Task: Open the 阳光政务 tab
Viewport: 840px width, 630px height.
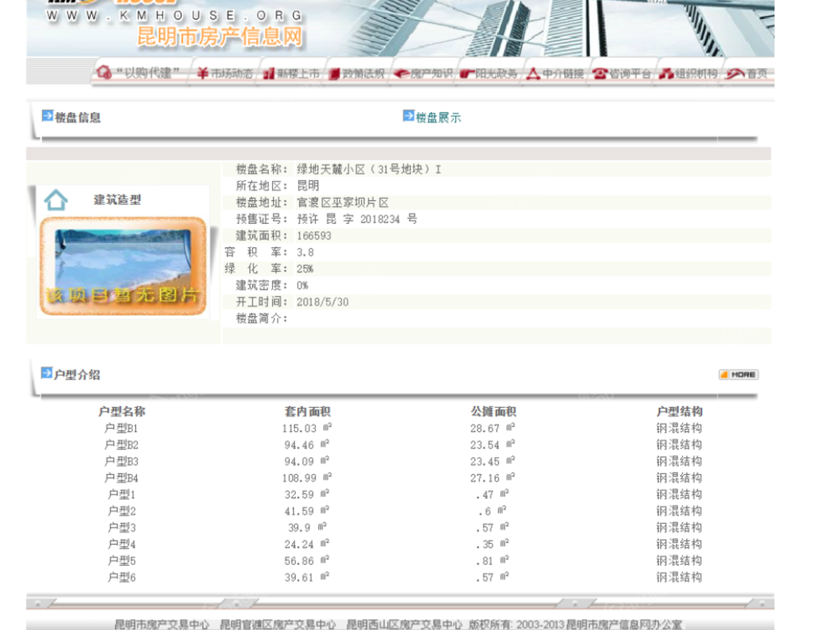Action: 488,73
